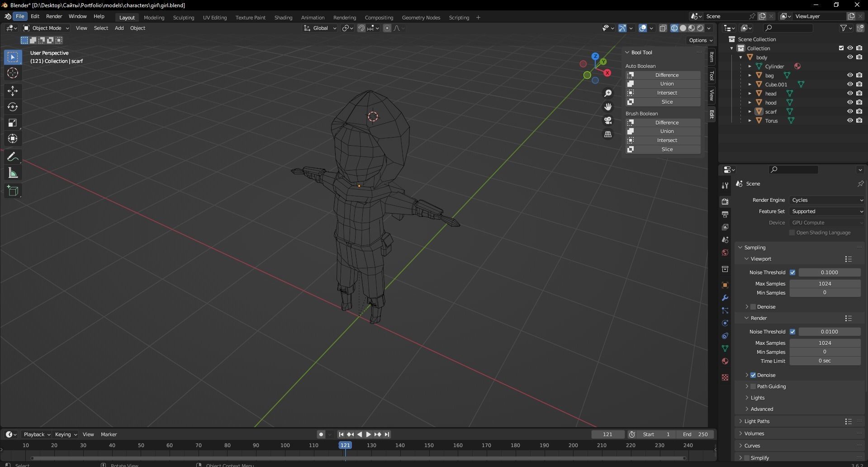Collapse the Sampling panel
868x467 pixels.
coord(754,248)
